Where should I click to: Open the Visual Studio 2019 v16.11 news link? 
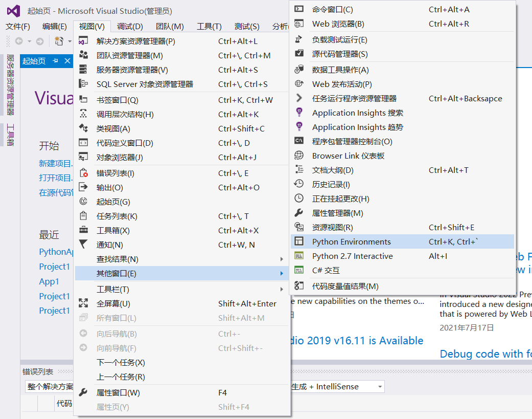[357, 340]
